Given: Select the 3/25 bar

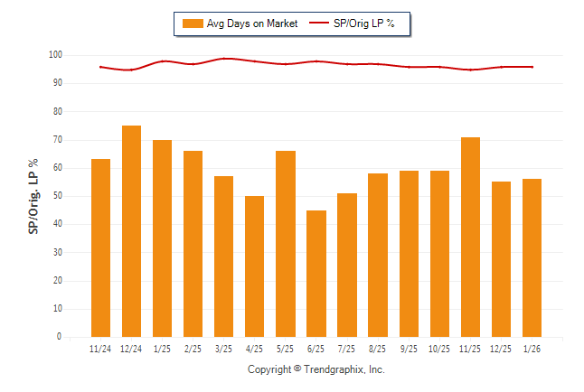Looking at the screenshot, I should click(223, 257).
